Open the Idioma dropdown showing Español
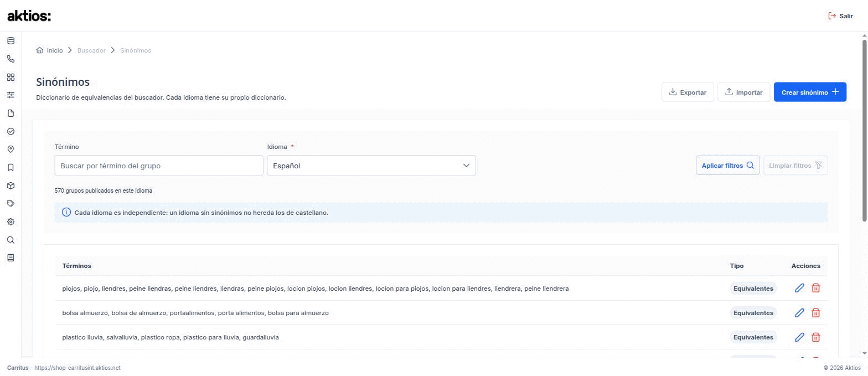The height and width of the screenshot is (376, 868). tap(371, 166)
